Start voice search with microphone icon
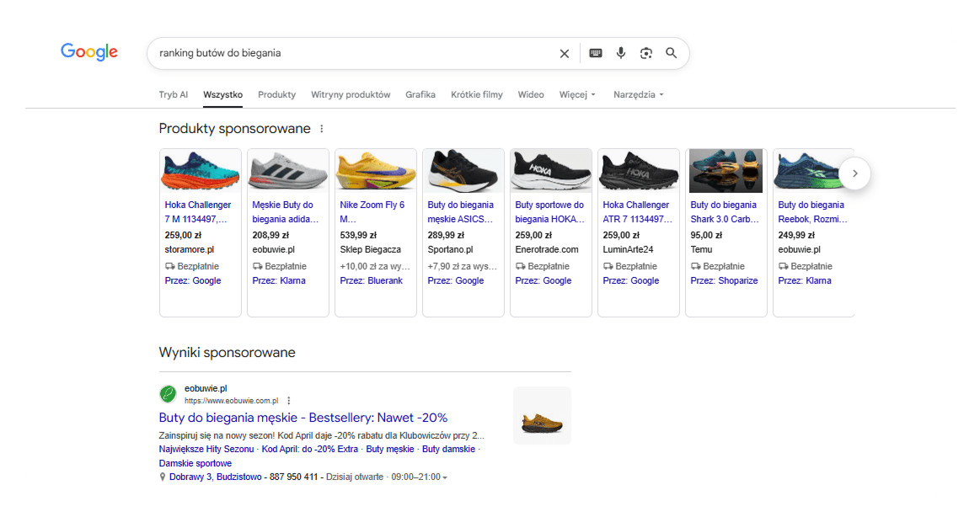 [x=621, y=53]
